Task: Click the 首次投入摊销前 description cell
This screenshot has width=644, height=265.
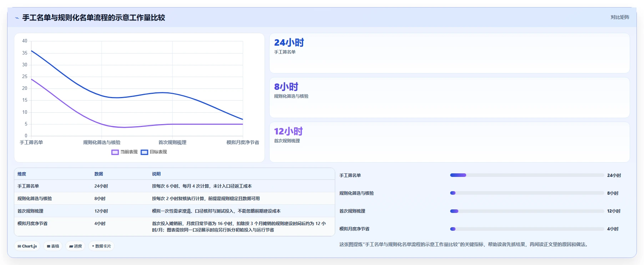Action: tap(239, 227)
